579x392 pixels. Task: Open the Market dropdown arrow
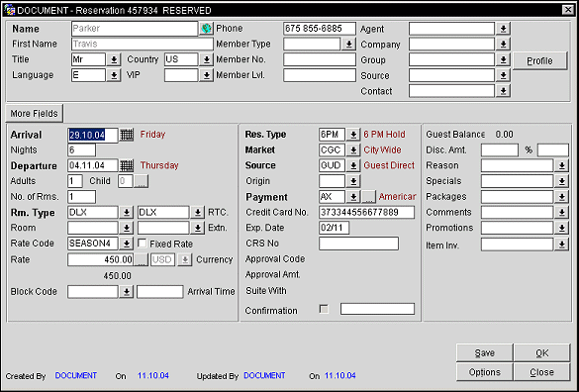tap(353, 150)
